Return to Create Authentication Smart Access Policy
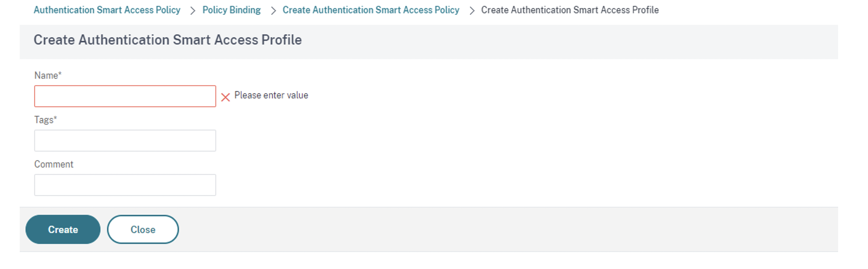The image size is (868, 269). [x=371, y=10]
